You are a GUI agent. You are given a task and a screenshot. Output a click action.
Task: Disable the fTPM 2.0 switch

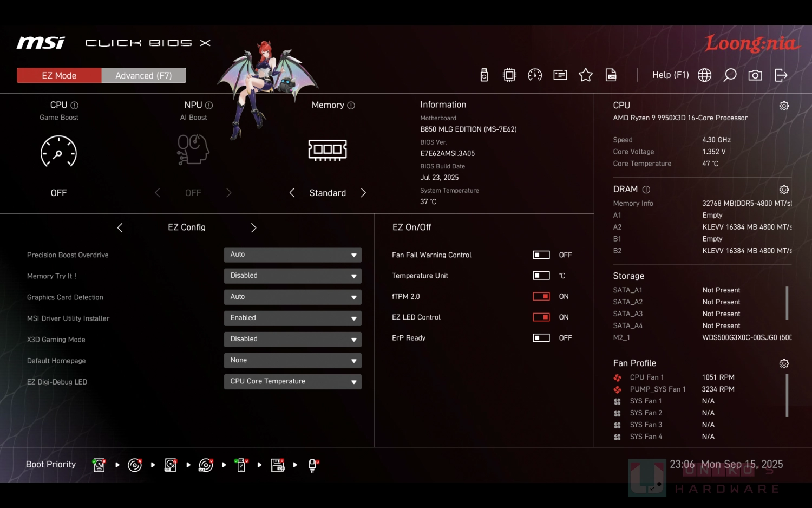(541, 296)
